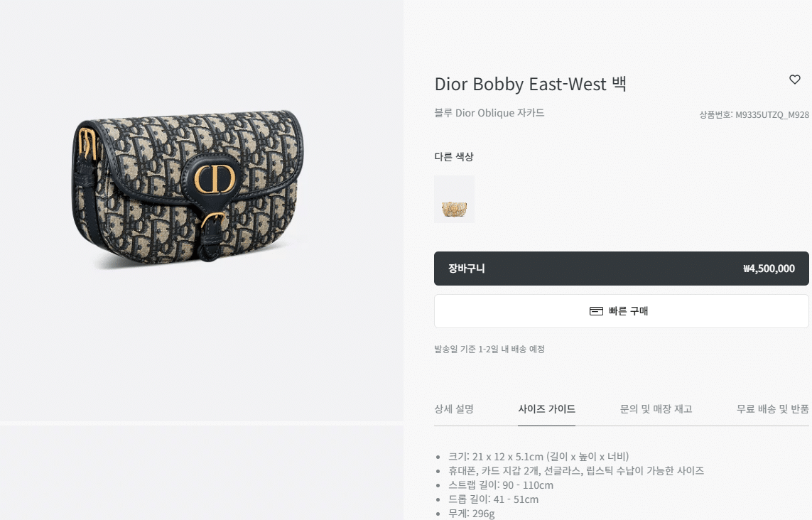Choose the gold color variant swatch
The width and height of the screenshot is (812, 520).
454,200
